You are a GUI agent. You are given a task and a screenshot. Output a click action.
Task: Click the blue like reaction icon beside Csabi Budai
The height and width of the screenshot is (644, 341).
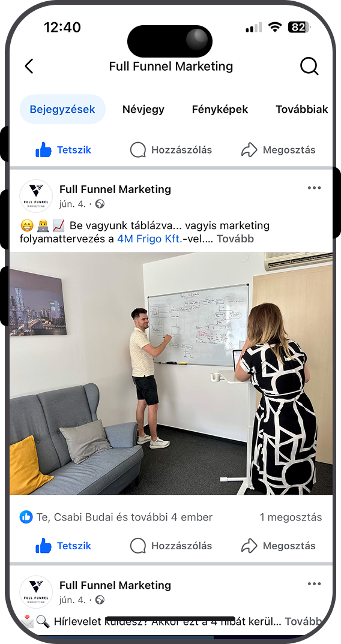(26, 517)
